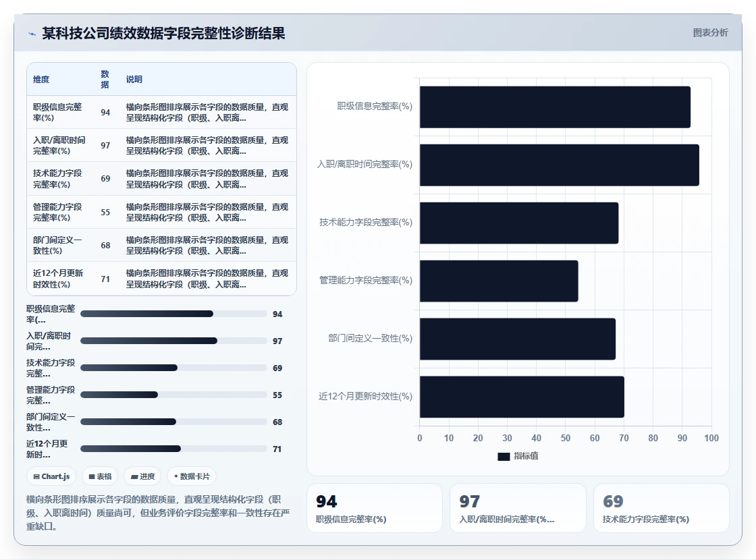Click table cell 部门间定义一致性(%)
Image resolution: width=756 pixels, height=560 pixels.
[57, 246]
